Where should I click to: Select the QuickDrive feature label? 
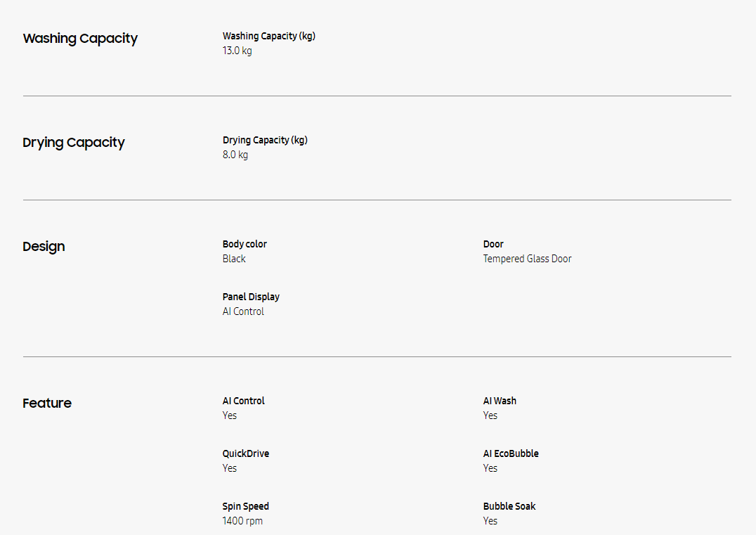[246, 453]
